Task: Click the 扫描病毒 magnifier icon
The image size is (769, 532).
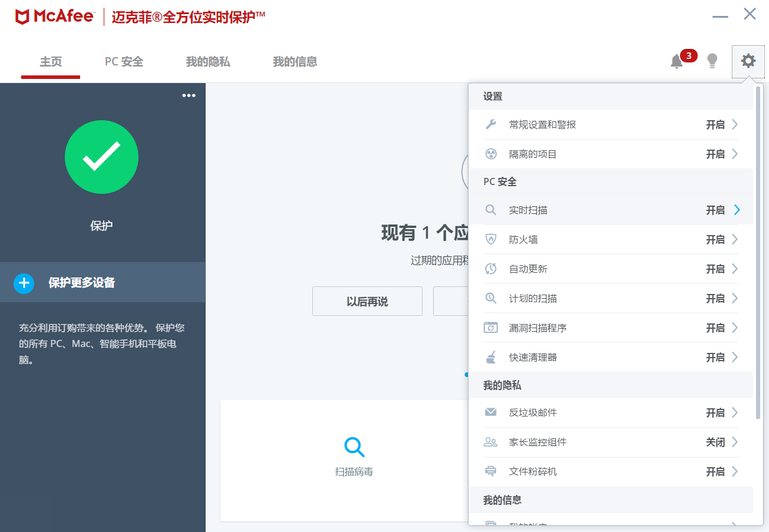Action: coord(354,447)
